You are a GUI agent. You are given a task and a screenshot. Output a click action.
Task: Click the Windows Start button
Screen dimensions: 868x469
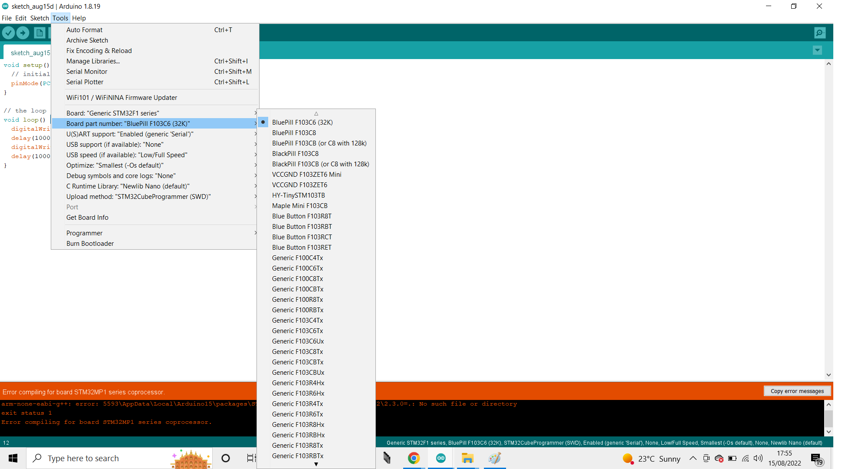click(13, 458)
